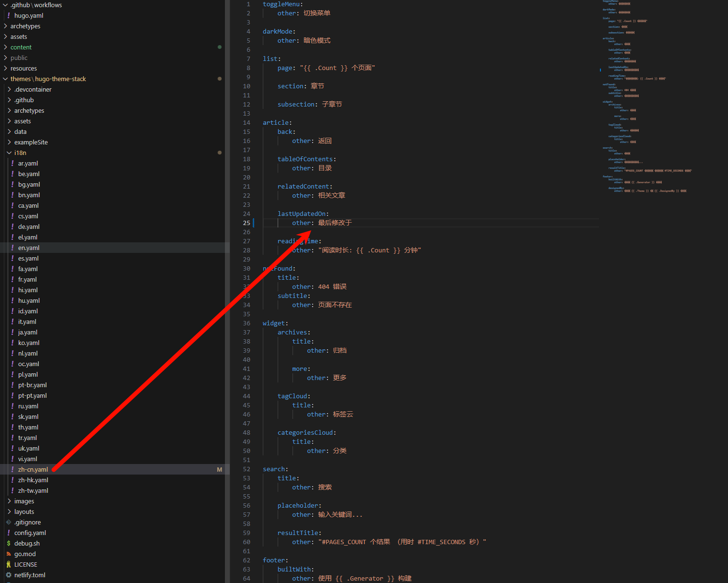Click the gear icon beside netlify.toml

point(9,575)
